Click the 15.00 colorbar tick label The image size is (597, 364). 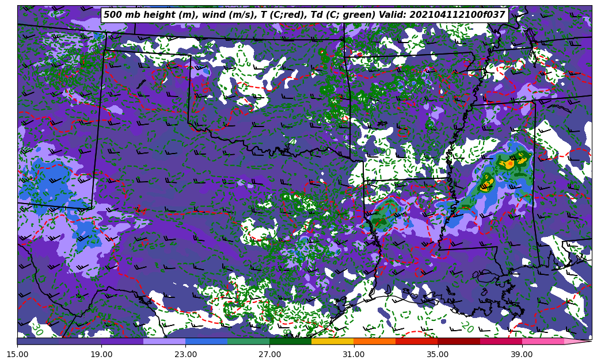pyautogui.click(x=17, y=354)
